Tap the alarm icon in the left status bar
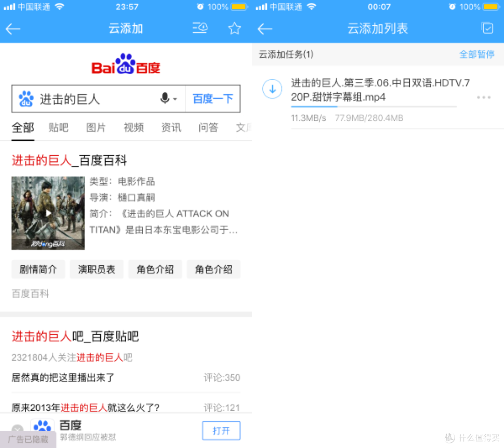This screenshot has width=504, height=448. [x=200, y=7]
